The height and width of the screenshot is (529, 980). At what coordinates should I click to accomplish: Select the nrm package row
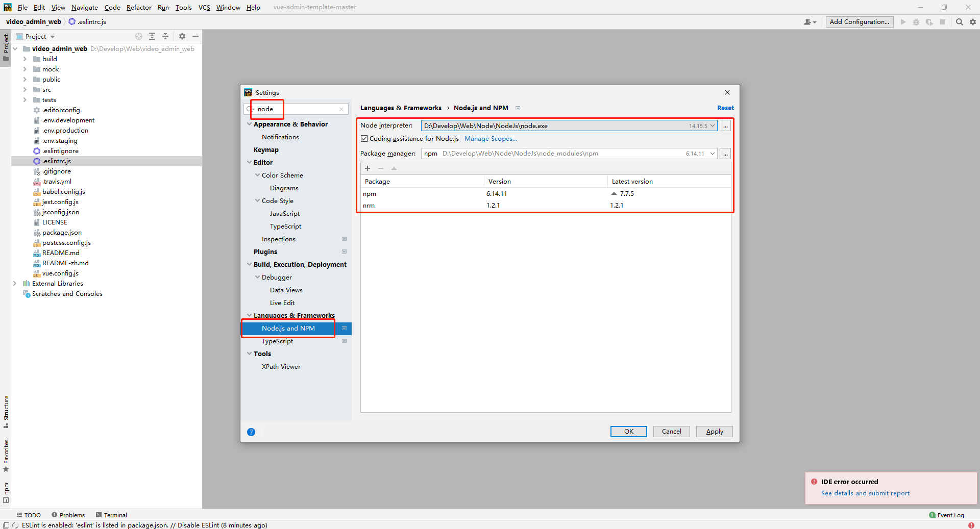[x=546, y=206]
